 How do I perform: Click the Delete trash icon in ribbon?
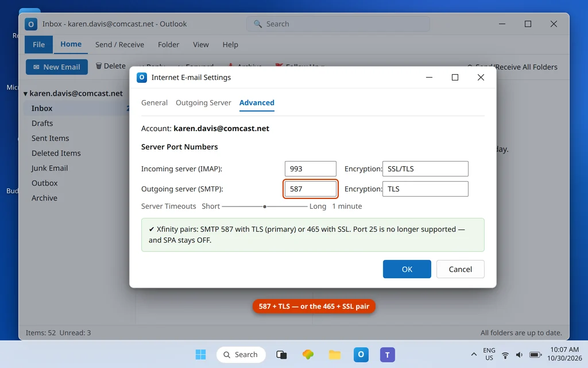click(99, 66)
